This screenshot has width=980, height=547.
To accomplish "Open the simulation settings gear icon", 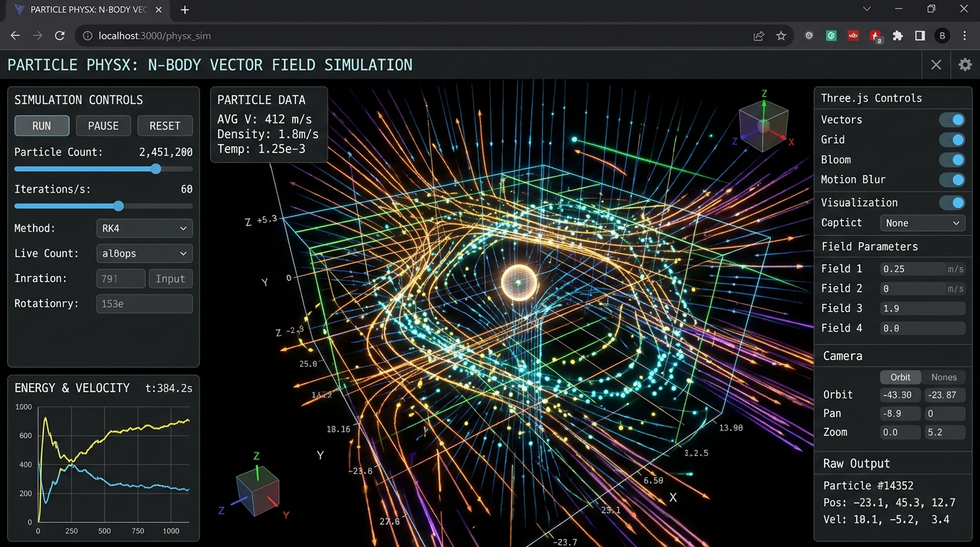I will pyautogui.click(x=965, y=65).
